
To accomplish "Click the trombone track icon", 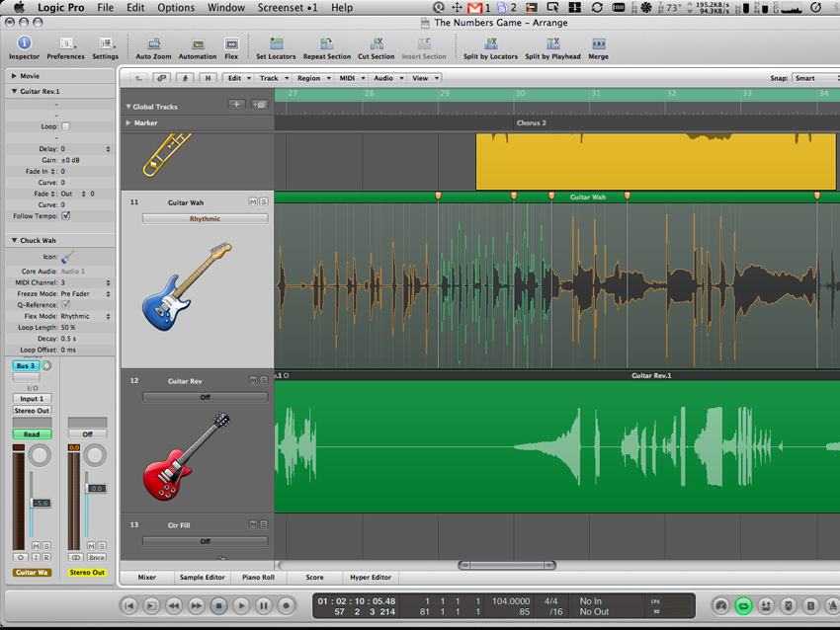I will tap(167, 155).
